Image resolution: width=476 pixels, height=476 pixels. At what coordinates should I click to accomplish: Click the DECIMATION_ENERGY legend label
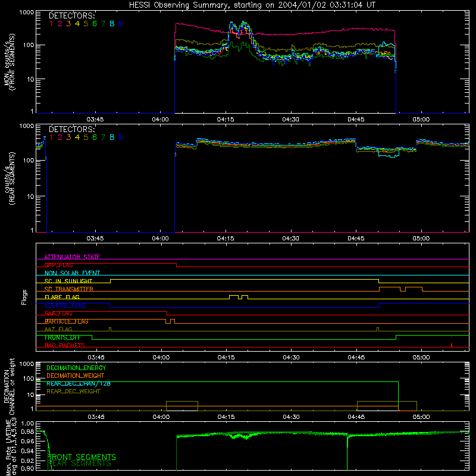76,368
